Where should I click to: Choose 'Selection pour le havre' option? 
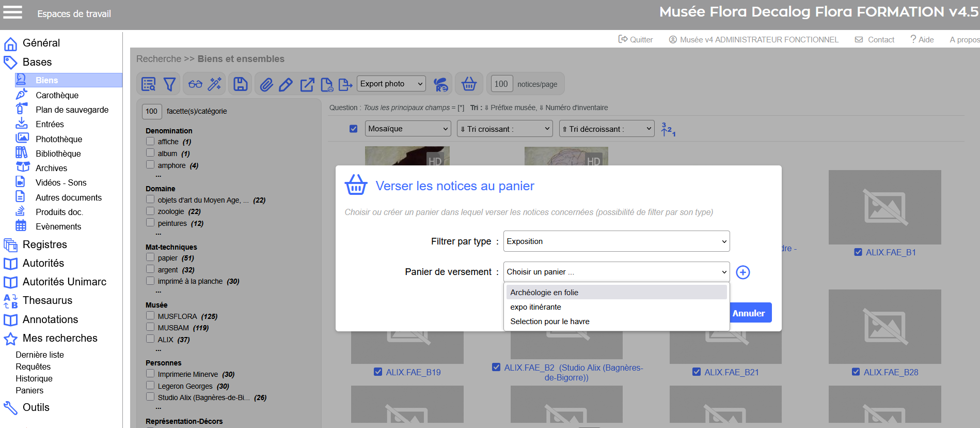tap(549, 322)
